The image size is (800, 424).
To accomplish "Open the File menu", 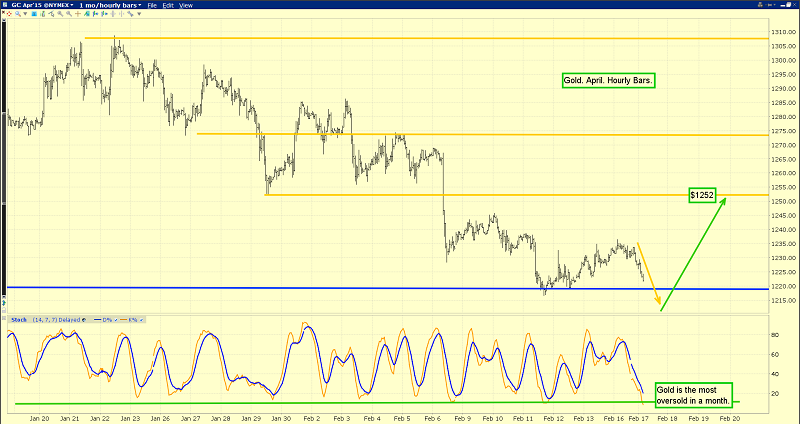I will click(152, 6).
